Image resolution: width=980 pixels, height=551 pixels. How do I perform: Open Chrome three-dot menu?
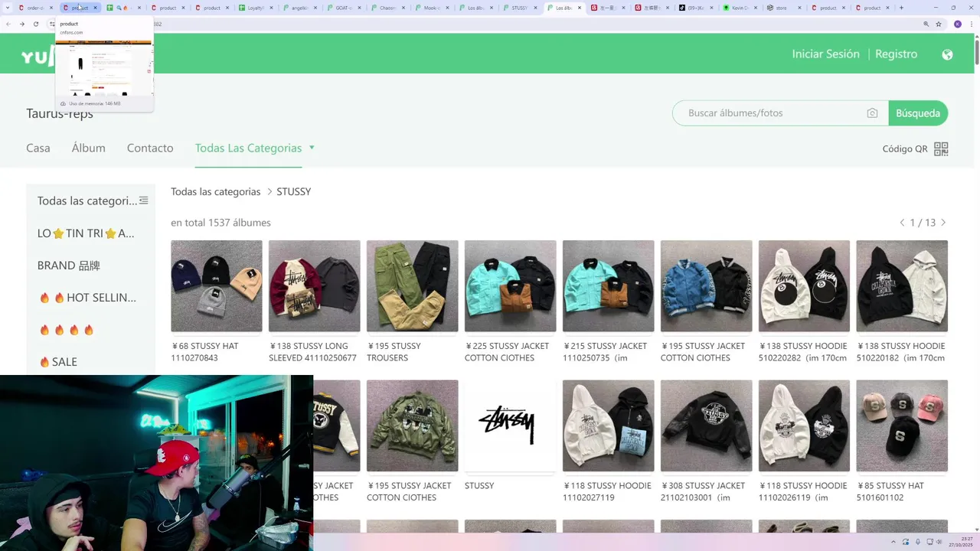click(972, 24)
